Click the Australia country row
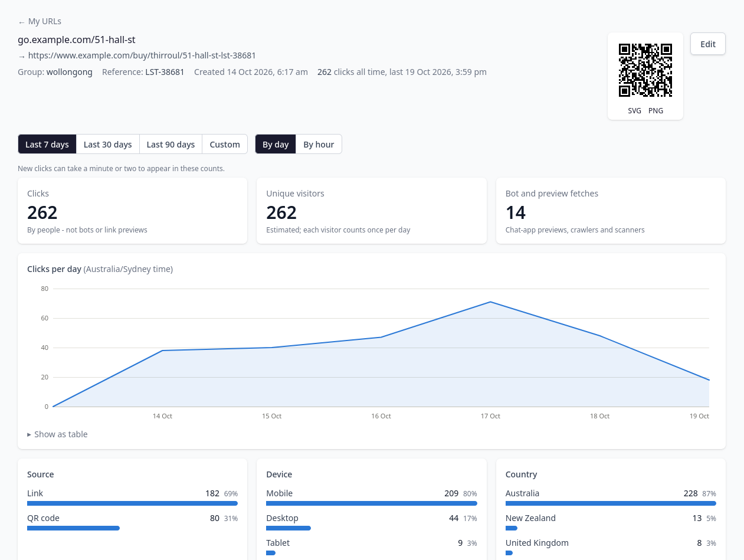 click(x=611, y=497)
